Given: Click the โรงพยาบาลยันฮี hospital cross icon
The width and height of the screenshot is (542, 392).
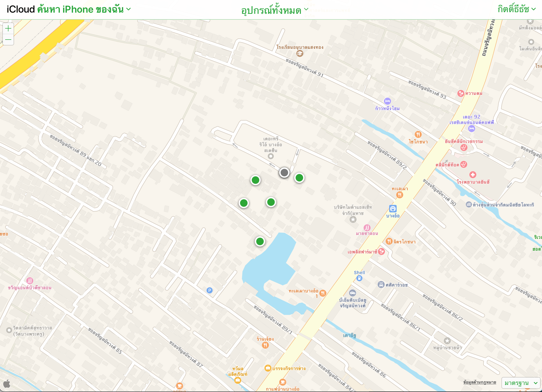Looking at the screenshot, I should tap(472, 175).
